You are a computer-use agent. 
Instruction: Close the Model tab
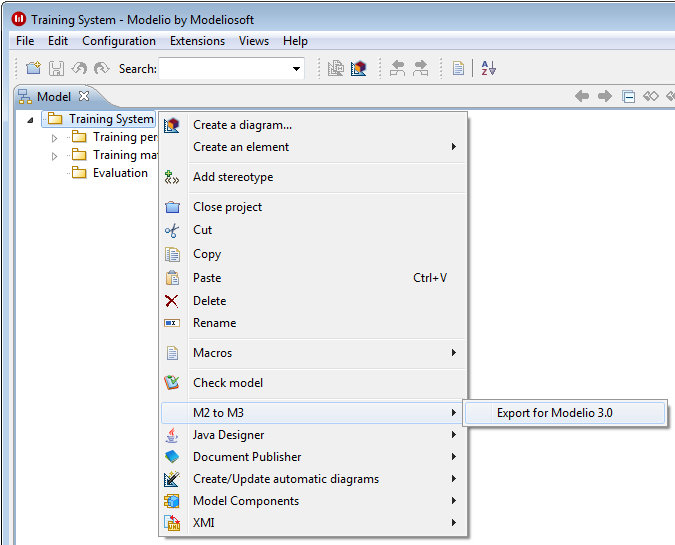click(84, 96)
